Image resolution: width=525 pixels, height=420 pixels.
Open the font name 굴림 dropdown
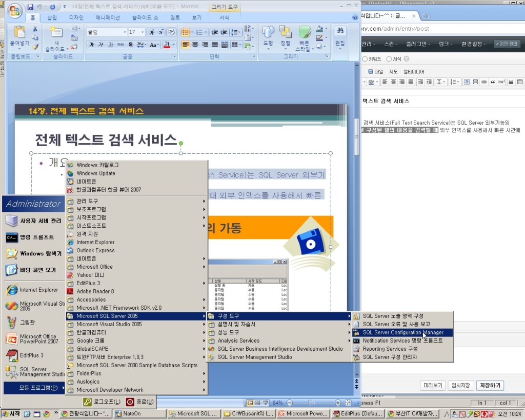point(125,32)
